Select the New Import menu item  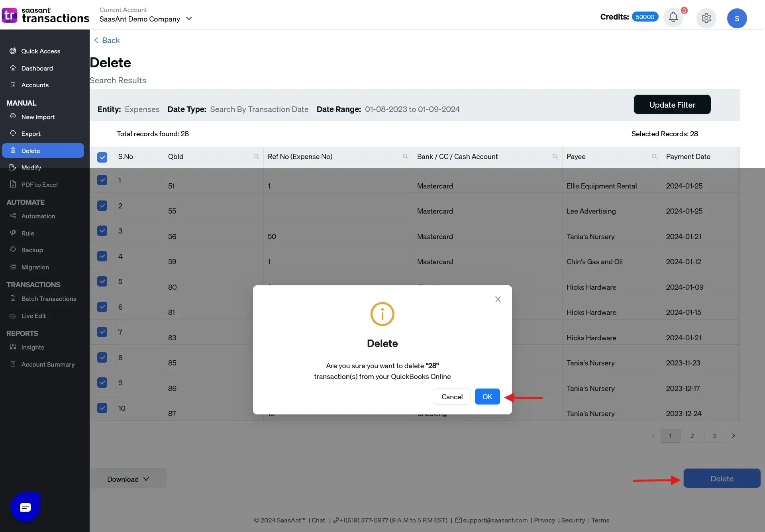(38, 117)
